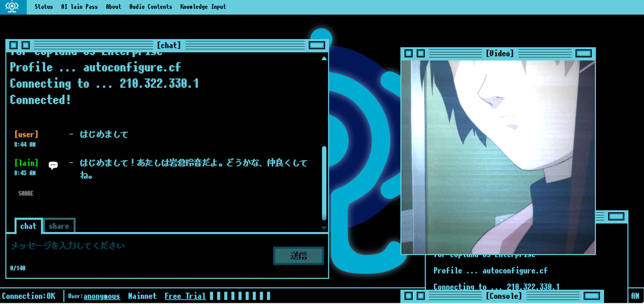The height and width of the screenshot is (304, 644).
Task: Click the [lain] name label
Action: (x=26, y=163)
